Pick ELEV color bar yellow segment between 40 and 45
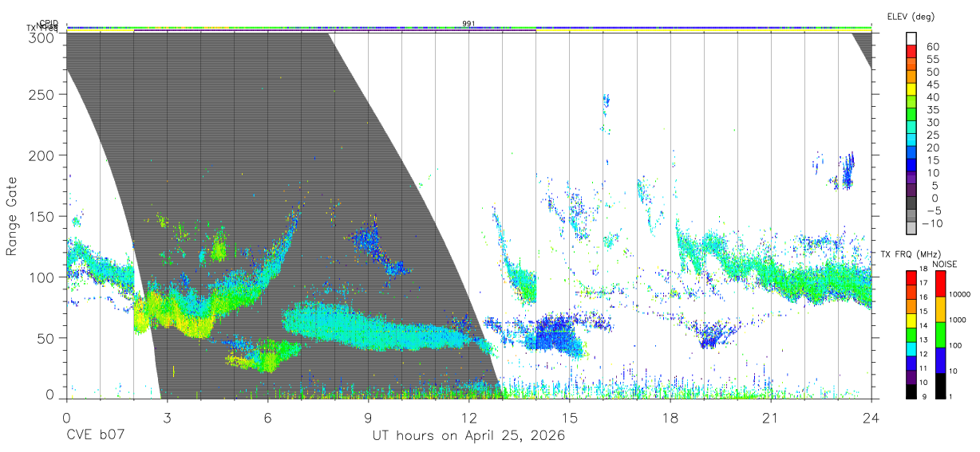The width and height of the screenshot is (980, 452). pos(911,89)
